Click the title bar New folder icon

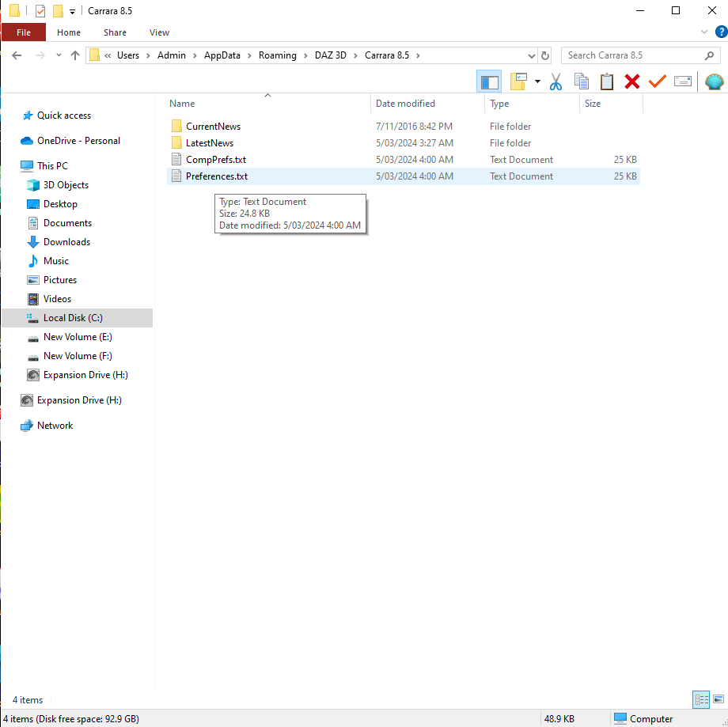(58, 10)
